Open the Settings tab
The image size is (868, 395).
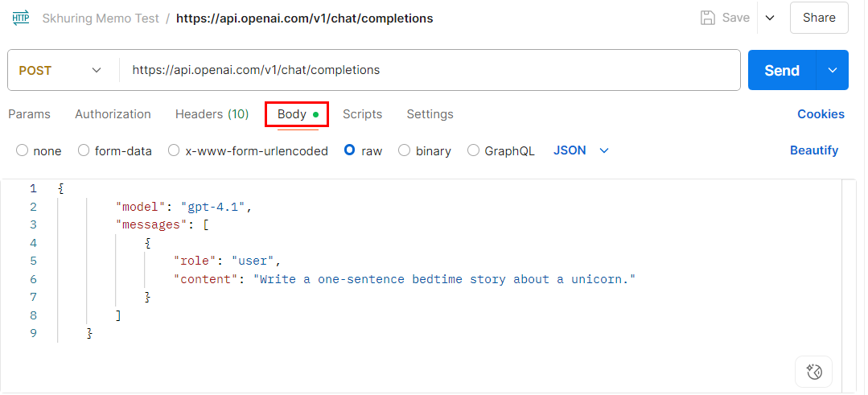point(430,114)
